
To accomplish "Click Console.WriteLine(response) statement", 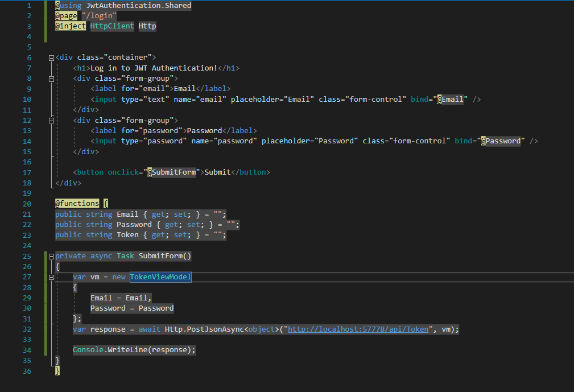I will 134,349.
